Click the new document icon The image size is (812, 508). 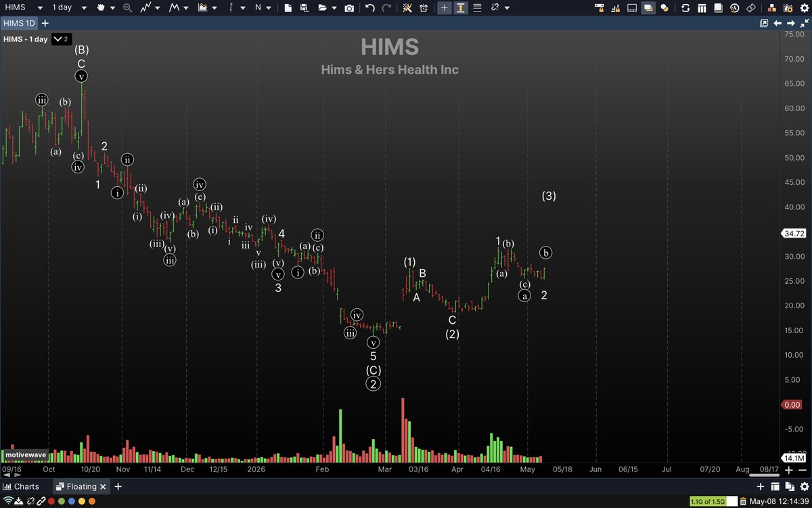(288, 7)
